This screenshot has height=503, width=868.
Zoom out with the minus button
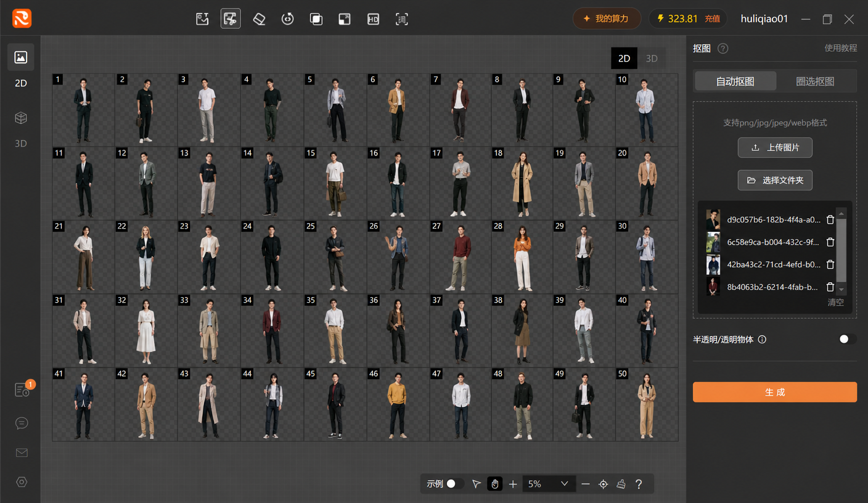586,484
